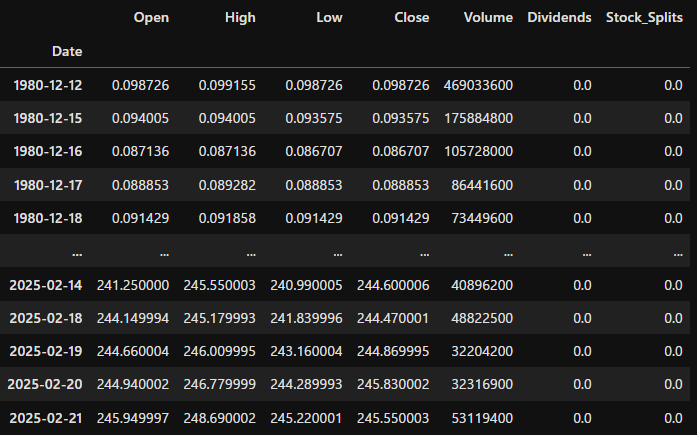This screenshot has height=435, width=697.
Task: Click high value 245.550003 in 2025-02-14 row
Action: click(220, 285)
